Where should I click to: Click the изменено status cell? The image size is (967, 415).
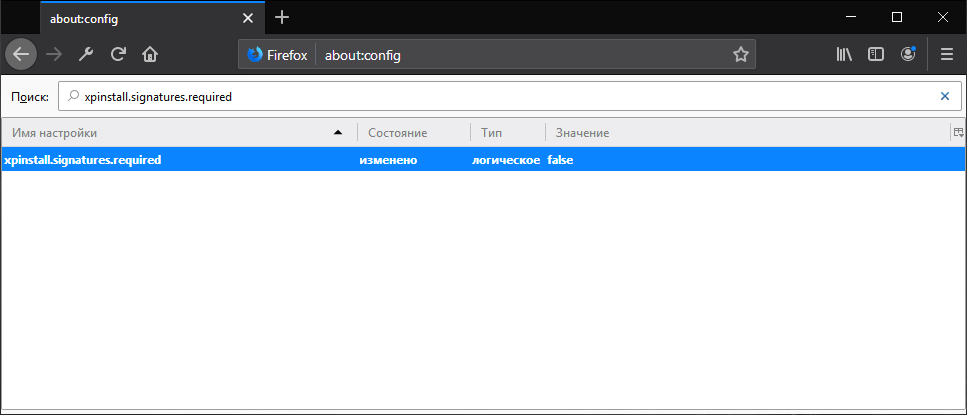tap(389, 160)
